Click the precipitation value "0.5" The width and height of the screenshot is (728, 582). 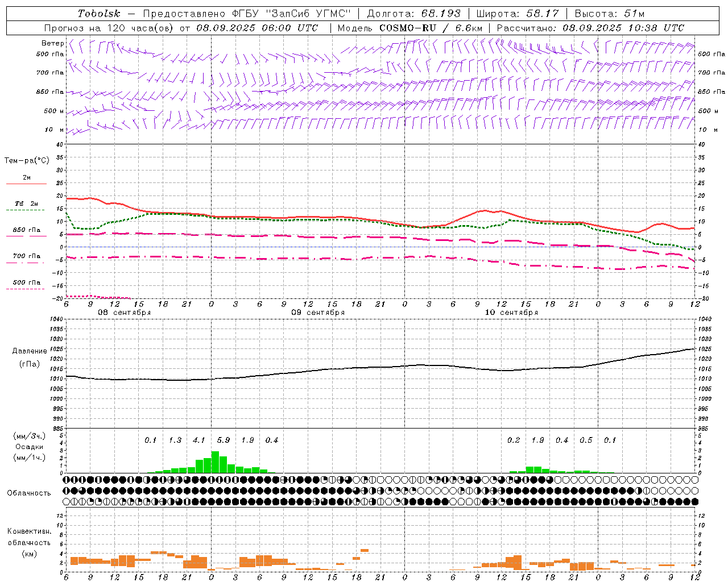point(586,440)
